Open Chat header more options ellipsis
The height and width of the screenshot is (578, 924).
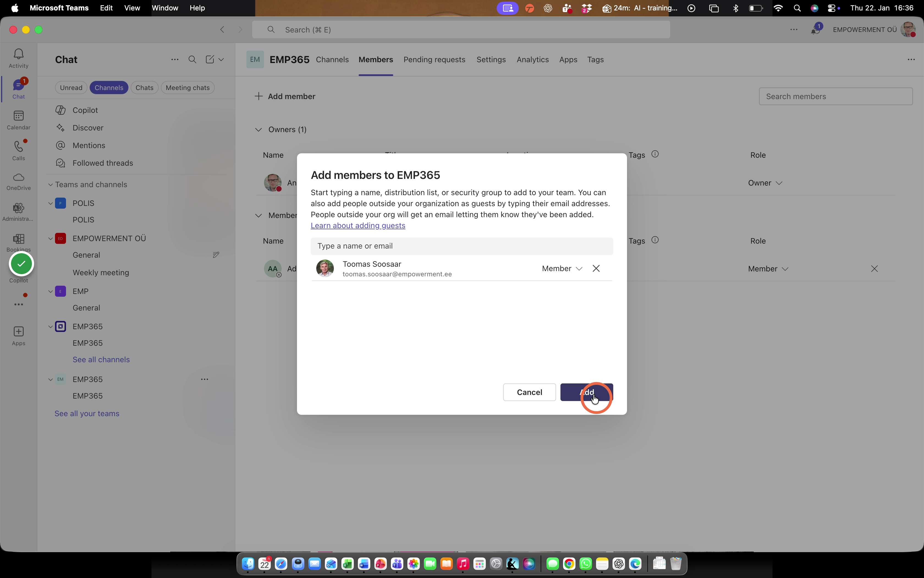click(175, 60)
